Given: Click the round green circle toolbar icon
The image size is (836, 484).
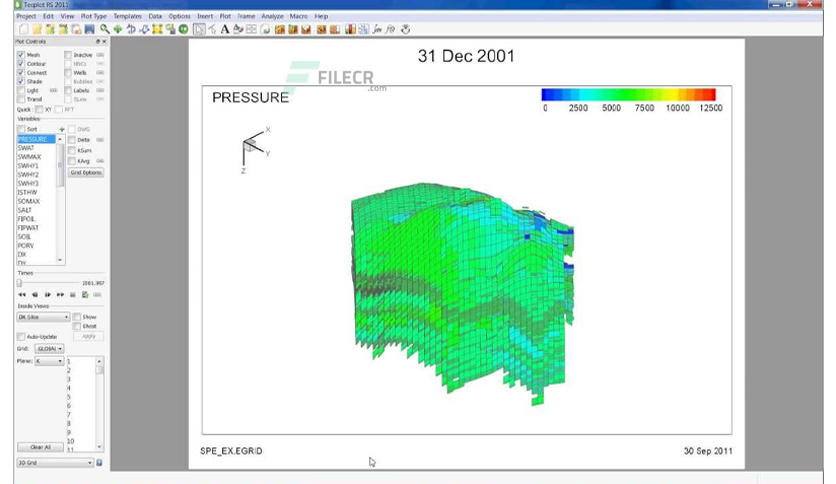Looking at the screenshot, I should [183, 29].
